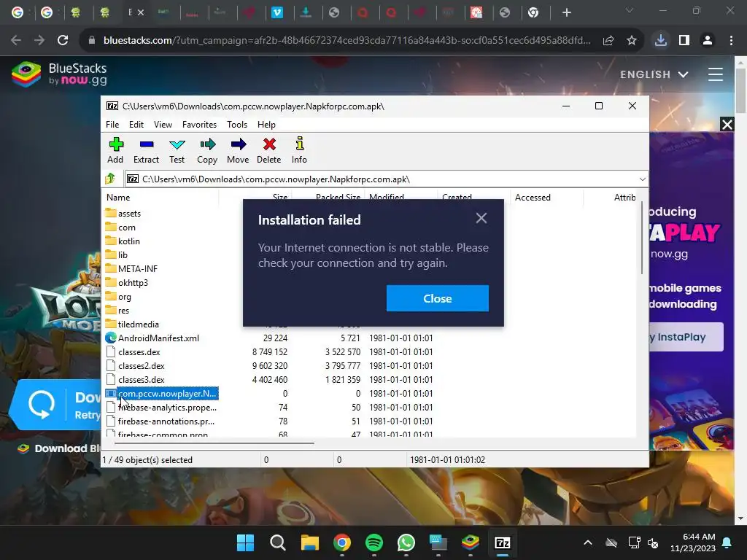This screenshot has width=747, height=560.
Task: Open Chrome downloads icon
Action: (661, 41)
